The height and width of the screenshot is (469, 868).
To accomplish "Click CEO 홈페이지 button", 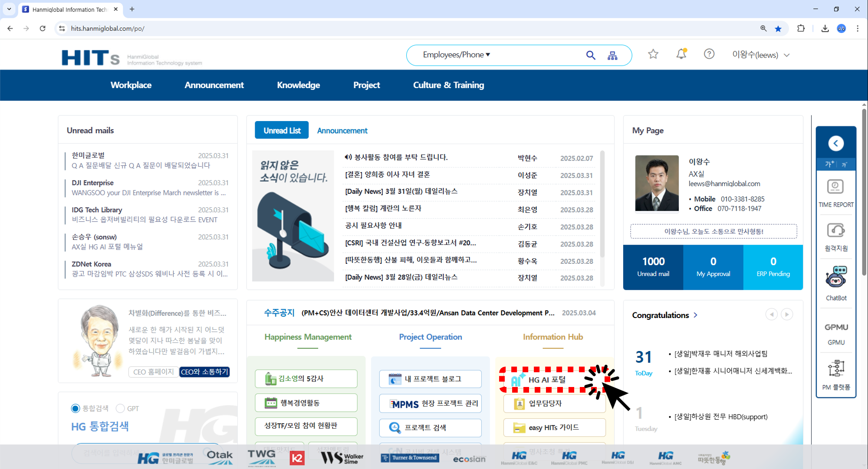I will pyautogui.click(x=153, y=372).
